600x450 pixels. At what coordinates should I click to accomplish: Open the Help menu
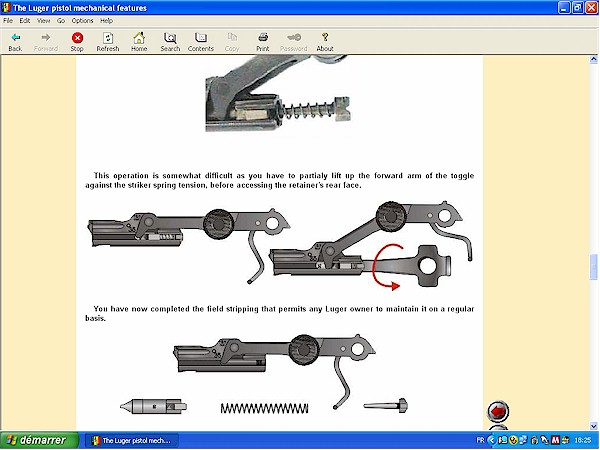[106, 21]
